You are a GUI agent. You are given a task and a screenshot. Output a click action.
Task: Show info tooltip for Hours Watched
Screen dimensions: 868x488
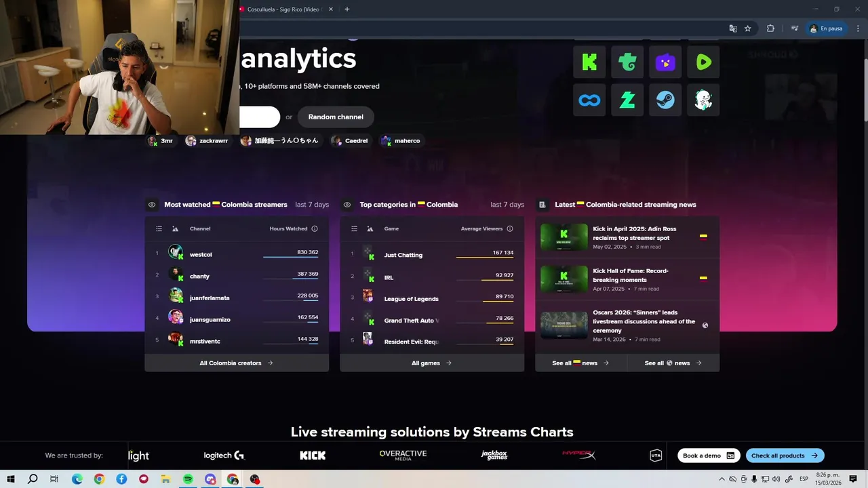click(x=314, y=228)
